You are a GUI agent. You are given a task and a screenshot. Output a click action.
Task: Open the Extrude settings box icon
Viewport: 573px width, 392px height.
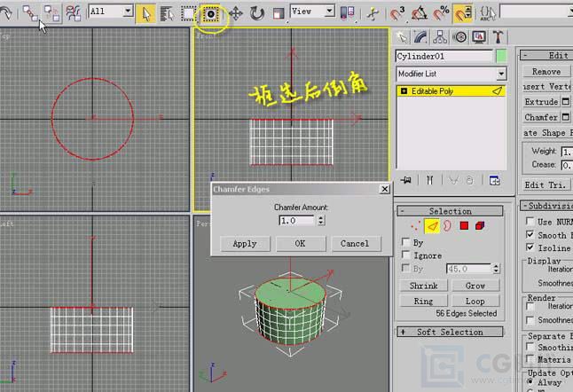tap(566, 102)
